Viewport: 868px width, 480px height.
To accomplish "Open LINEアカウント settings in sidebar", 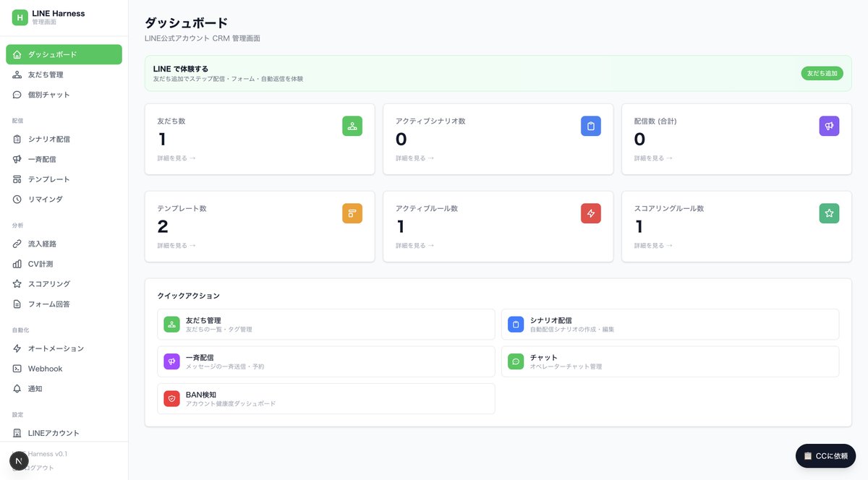I will pyautogui.click(x=64, y=433).
